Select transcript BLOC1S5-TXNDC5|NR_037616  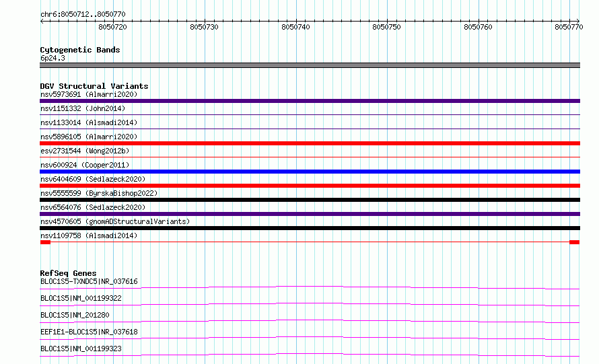[89, 281]
